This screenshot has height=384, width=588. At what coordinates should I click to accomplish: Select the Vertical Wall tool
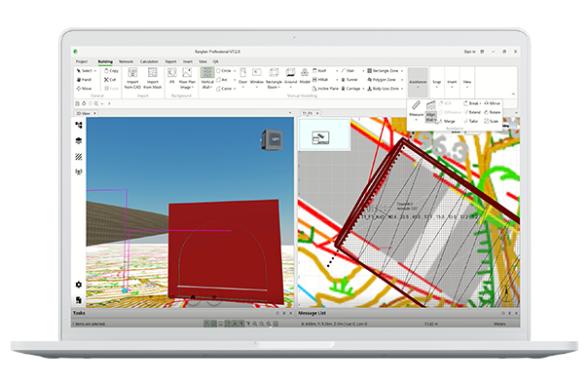tap(207, 78)
